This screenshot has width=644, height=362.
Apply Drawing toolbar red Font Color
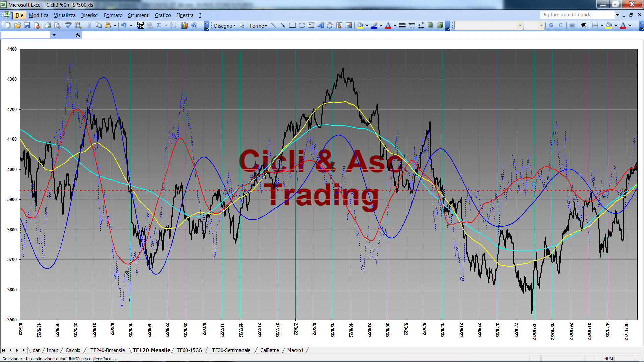(x=388, y=25)
